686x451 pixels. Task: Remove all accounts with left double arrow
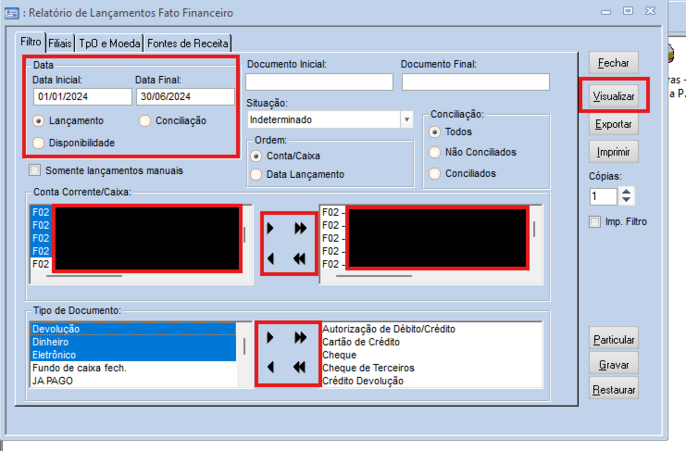coord(300,258)
